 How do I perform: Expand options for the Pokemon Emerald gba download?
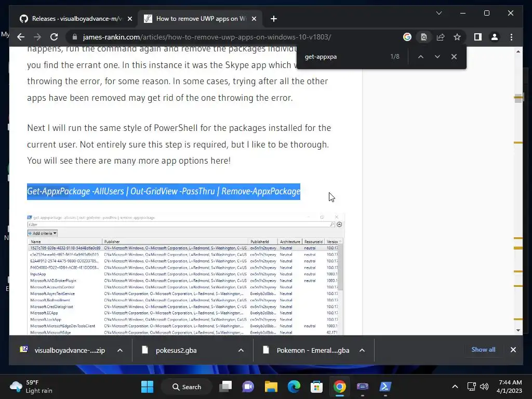(x=362, y=350)
